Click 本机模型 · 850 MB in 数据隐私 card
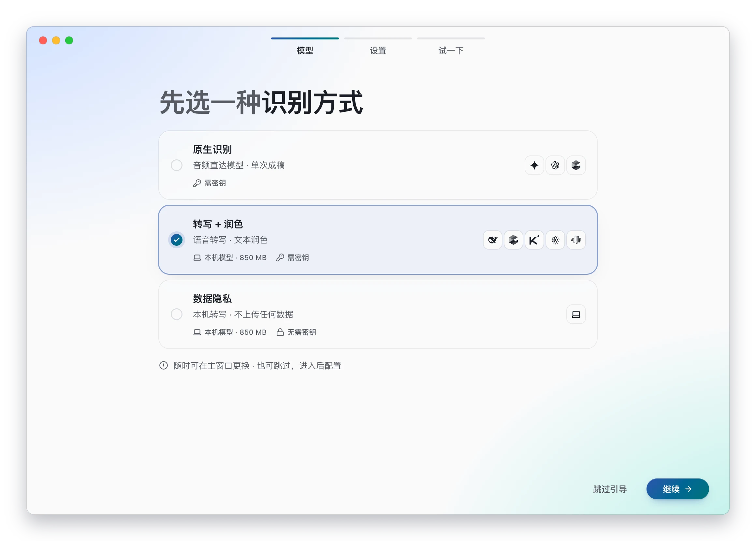Screen dimensions: 756x541 click(235, 332)
